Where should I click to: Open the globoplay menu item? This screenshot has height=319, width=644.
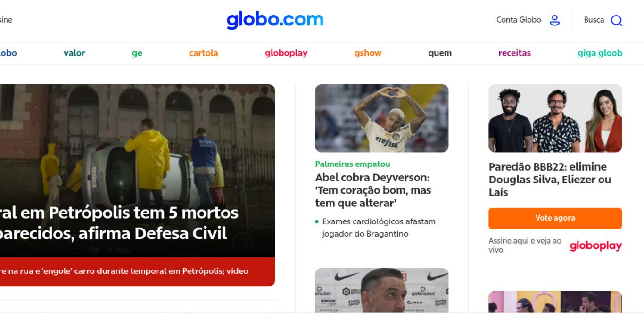[286, 53]
